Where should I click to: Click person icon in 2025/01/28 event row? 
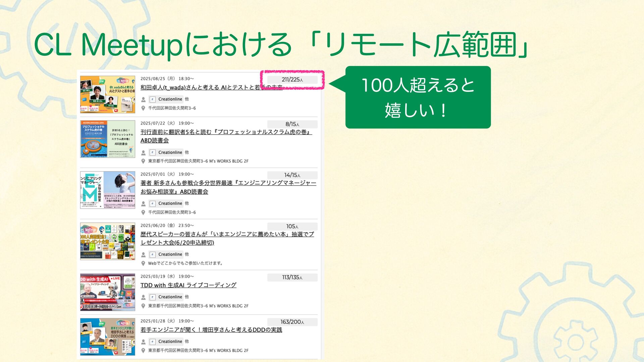[143, 342]
